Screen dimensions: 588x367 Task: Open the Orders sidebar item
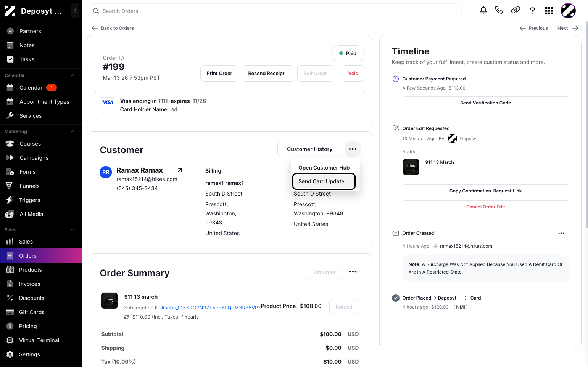click(x=41, y=256)
